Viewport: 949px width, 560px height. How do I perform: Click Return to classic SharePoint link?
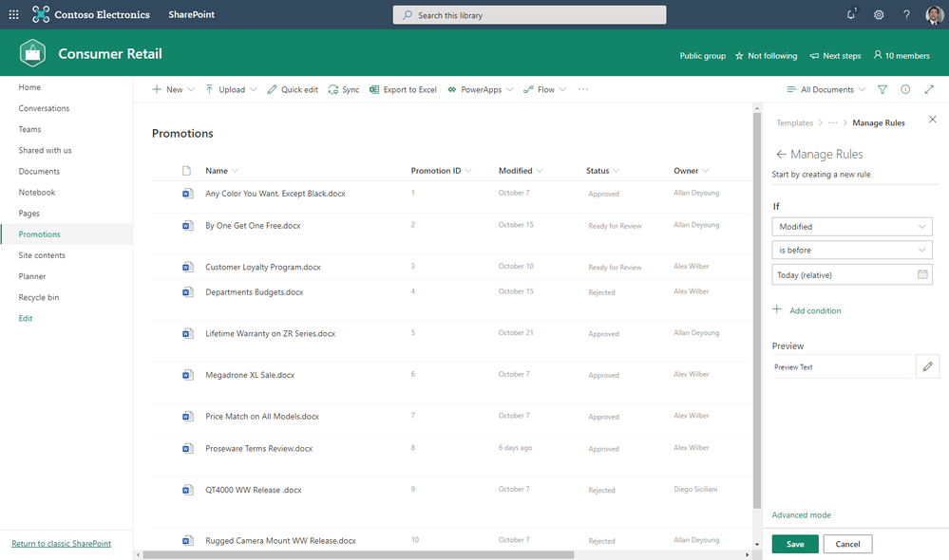click(x=61, y=544)
